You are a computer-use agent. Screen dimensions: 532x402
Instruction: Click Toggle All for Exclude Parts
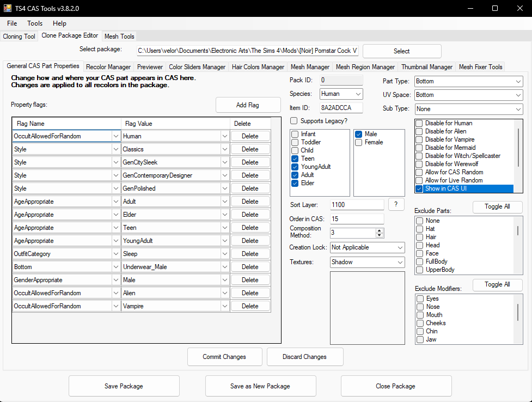click(497, 206)
